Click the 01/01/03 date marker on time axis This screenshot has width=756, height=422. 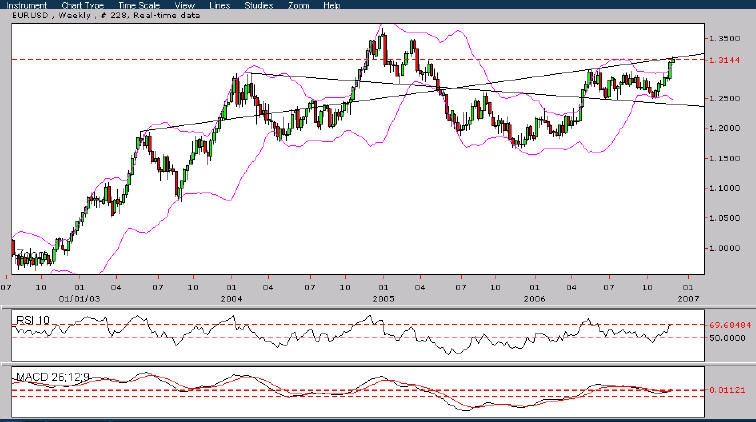point(78,298)
